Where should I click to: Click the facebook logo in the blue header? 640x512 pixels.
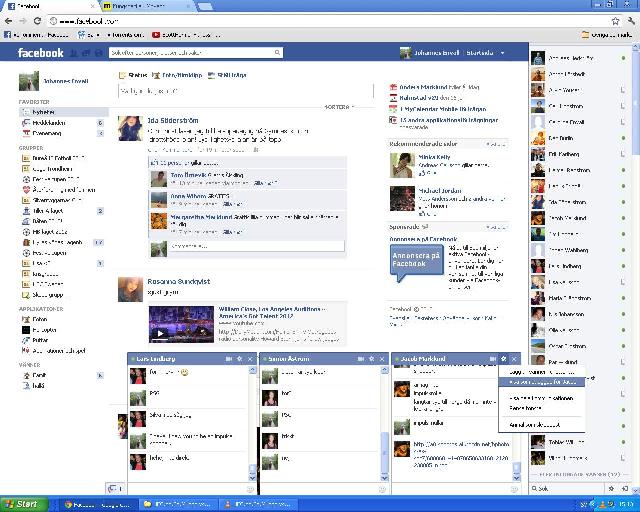40,53
